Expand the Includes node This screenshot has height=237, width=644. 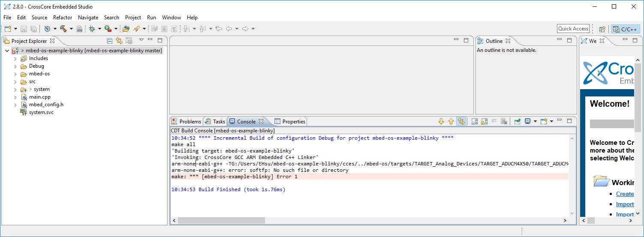coord(15,58)
